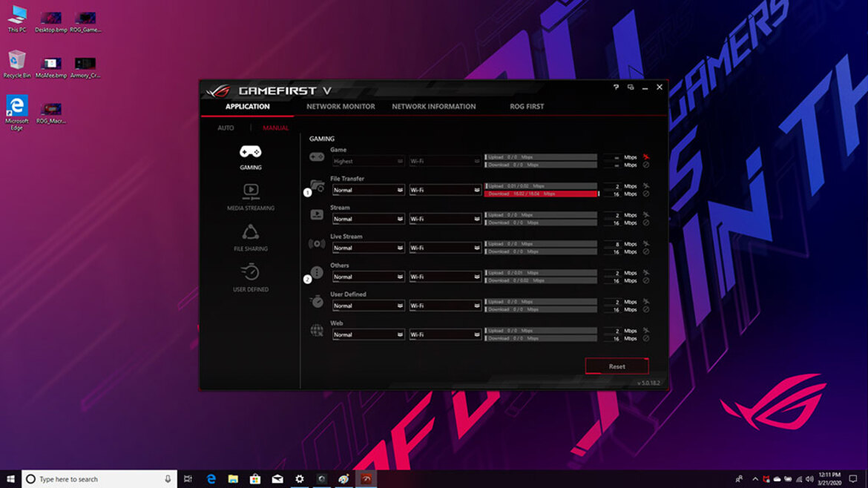Toggle block for Web row
The height and width of the screenshot is (488, 868).
(x=645, y=339)
